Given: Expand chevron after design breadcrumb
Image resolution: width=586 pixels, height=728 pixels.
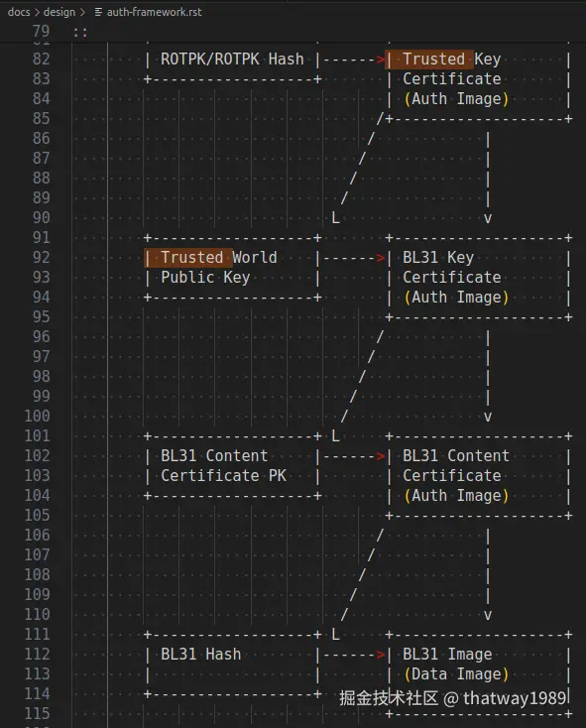Looking at the screenshot, I should tap(82, 13).
